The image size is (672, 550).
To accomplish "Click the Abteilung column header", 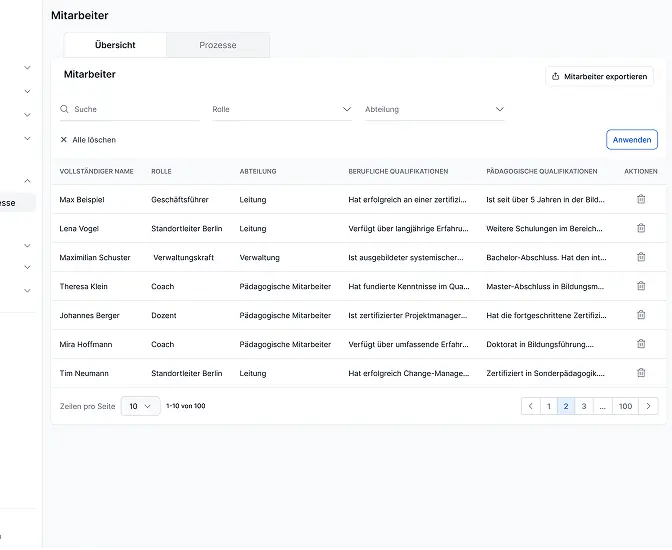I will pos(258,171).
